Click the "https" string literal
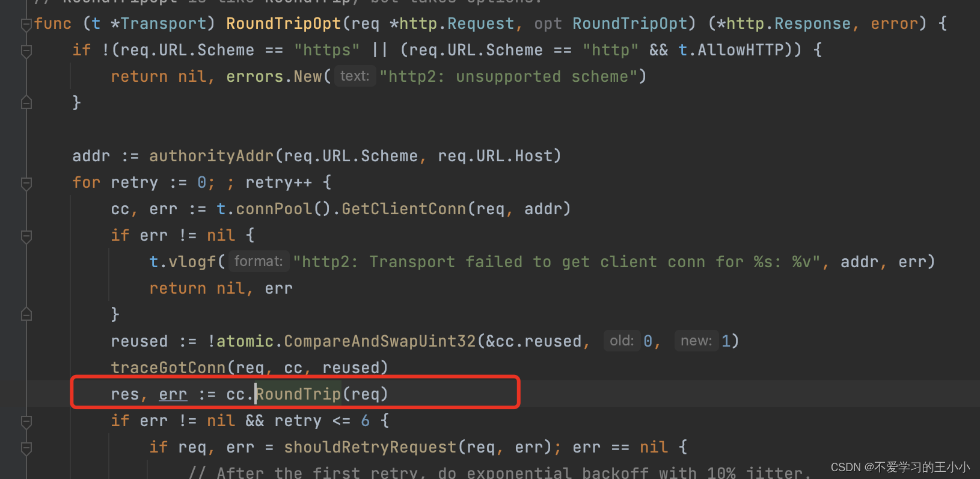The width and height of the screenshot is (980, 479). 327,50
